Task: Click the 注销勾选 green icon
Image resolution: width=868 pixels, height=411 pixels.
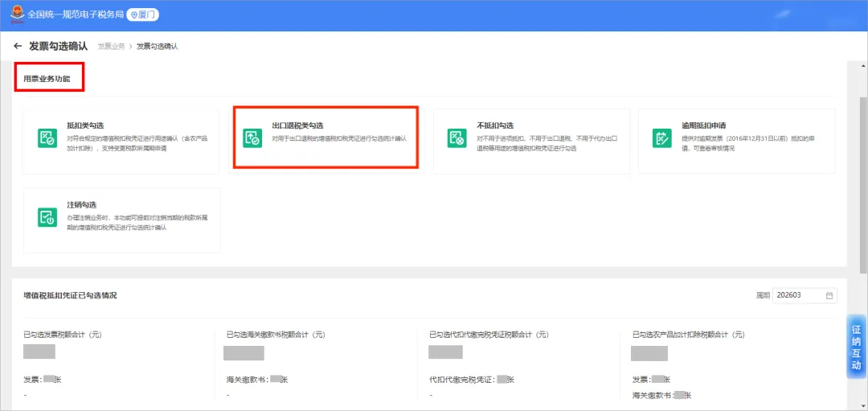Action: coord(47,216)
